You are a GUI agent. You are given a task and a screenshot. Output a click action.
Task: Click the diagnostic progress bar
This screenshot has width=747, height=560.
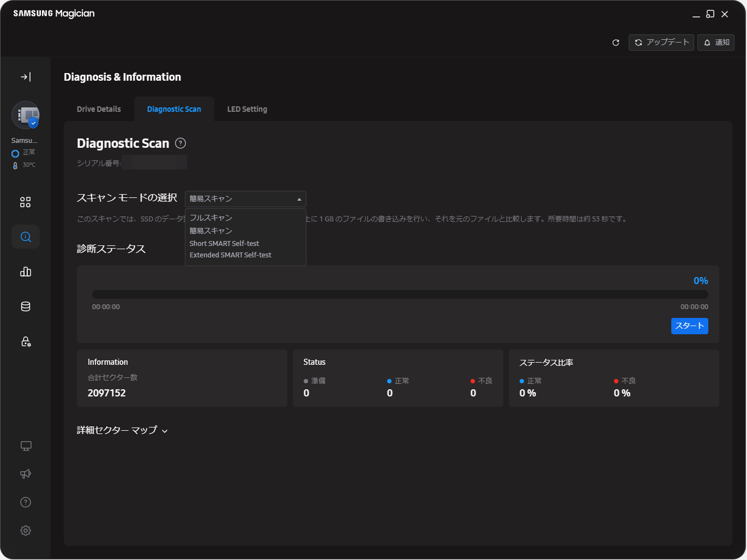coord(400,293)
